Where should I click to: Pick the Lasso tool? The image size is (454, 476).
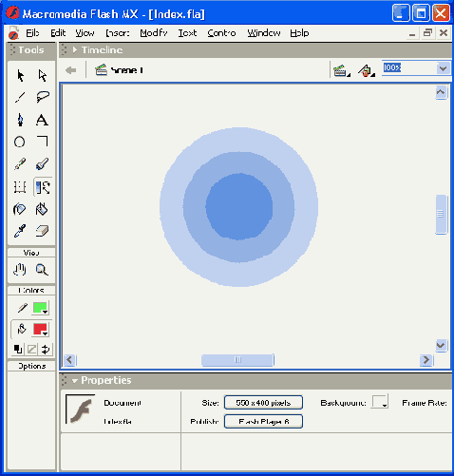(x=43, y=97)
